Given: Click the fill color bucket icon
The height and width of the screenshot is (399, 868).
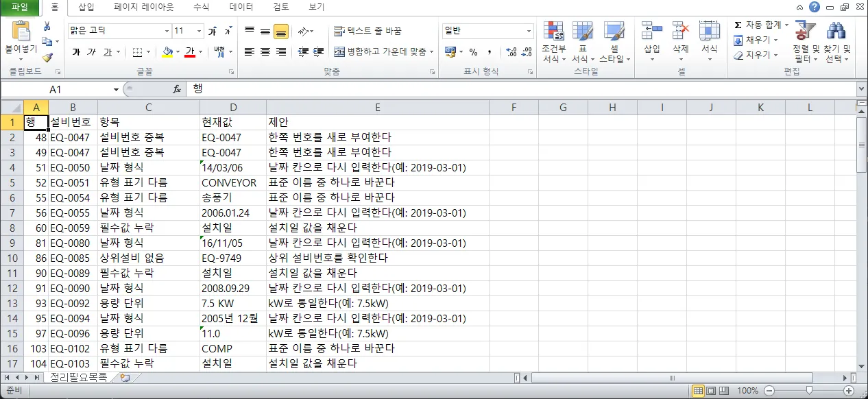Looking at the screenshot, I should 167,52.
